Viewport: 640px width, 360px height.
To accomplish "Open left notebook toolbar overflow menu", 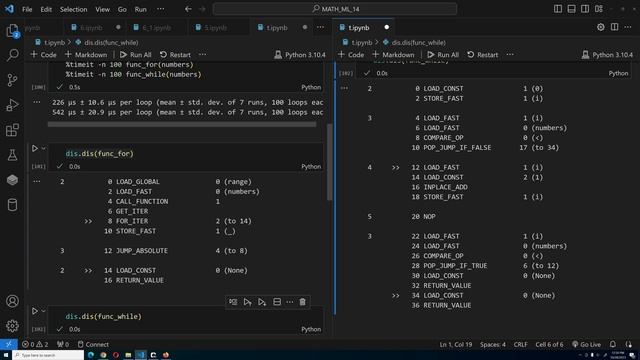I will click(202, 55).
